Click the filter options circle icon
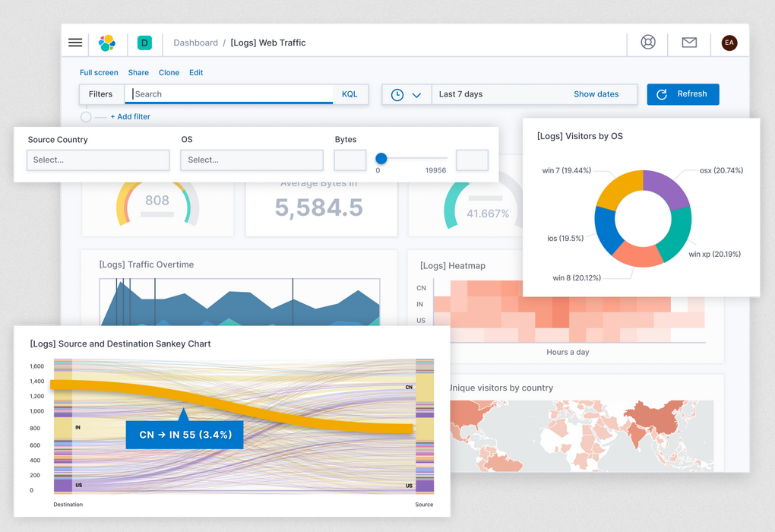775x532 pixels. (x=86, y=117)
